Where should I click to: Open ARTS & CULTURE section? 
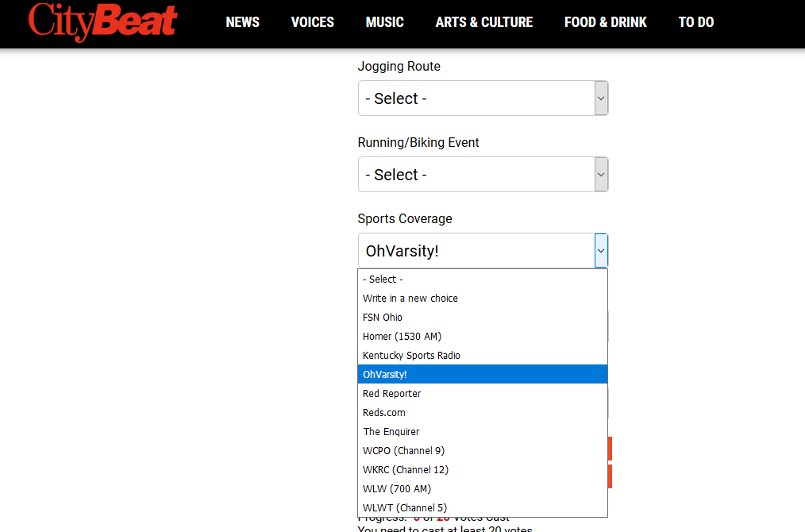point(483,22)
